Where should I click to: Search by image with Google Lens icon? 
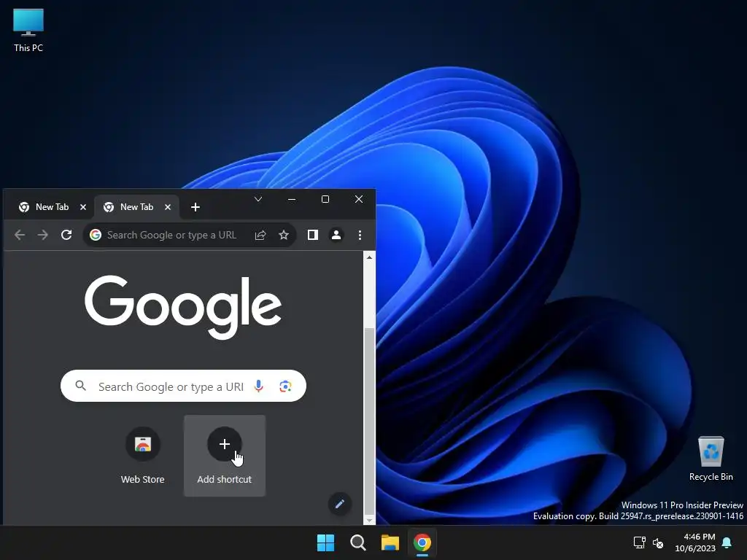coord(285,386)
